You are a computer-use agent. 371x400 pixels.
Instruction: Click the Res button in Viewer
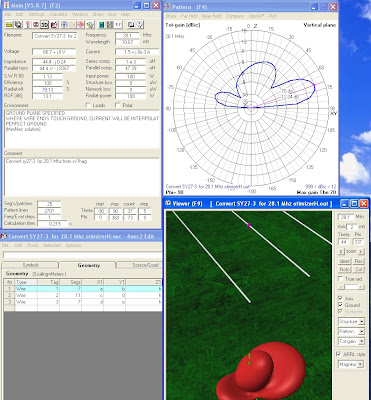[x=358, y=261]
